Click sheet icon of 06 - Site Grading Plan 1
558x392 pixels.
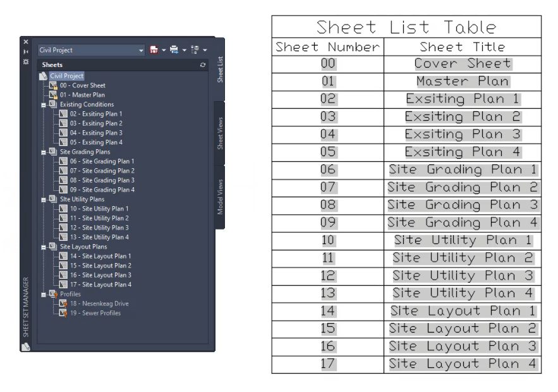(63, 161)
